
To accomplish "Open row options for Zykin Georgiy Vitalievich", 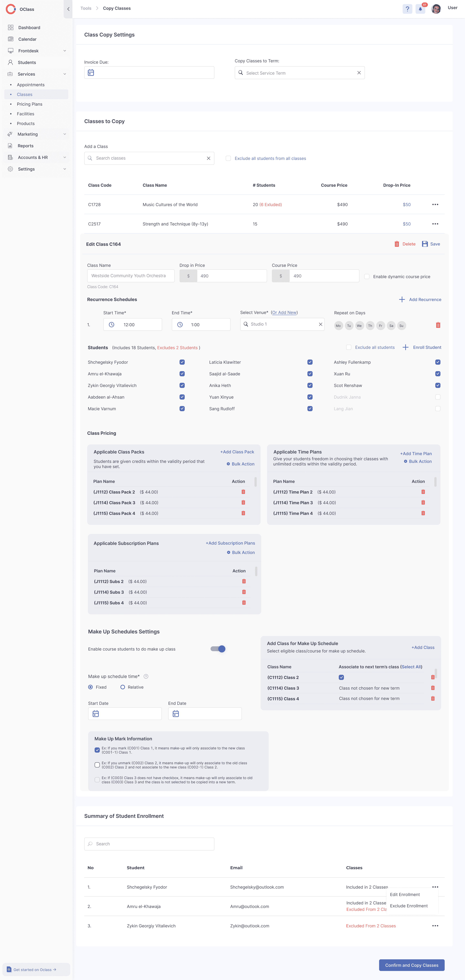I will pos(435,926).
